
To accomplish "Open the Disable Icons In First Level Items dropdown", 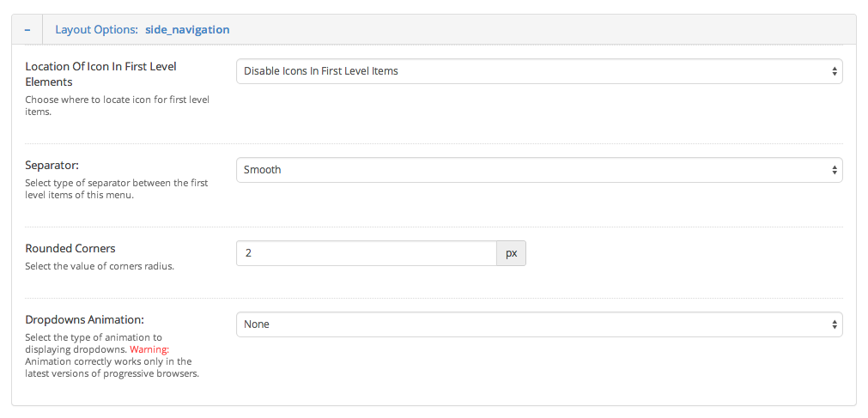I will click(532, 71).
